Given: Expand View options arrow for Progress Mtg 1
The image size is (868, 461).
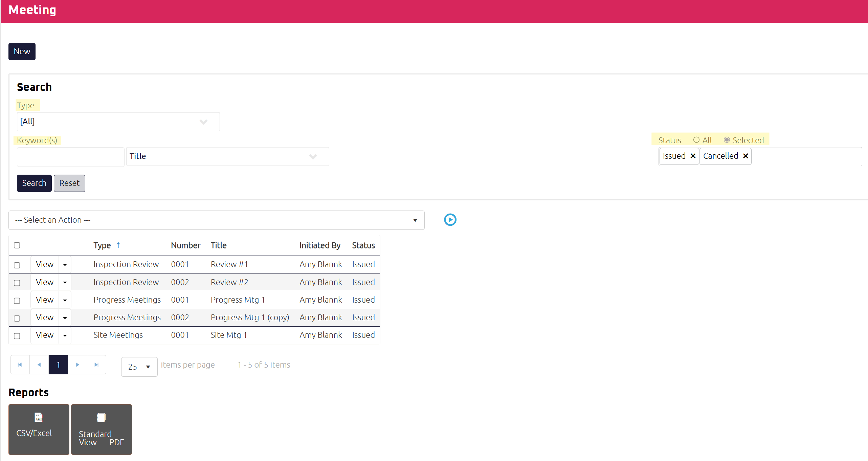Looking at the screenshot, I should pyautogui.click(x=65, y=300).
